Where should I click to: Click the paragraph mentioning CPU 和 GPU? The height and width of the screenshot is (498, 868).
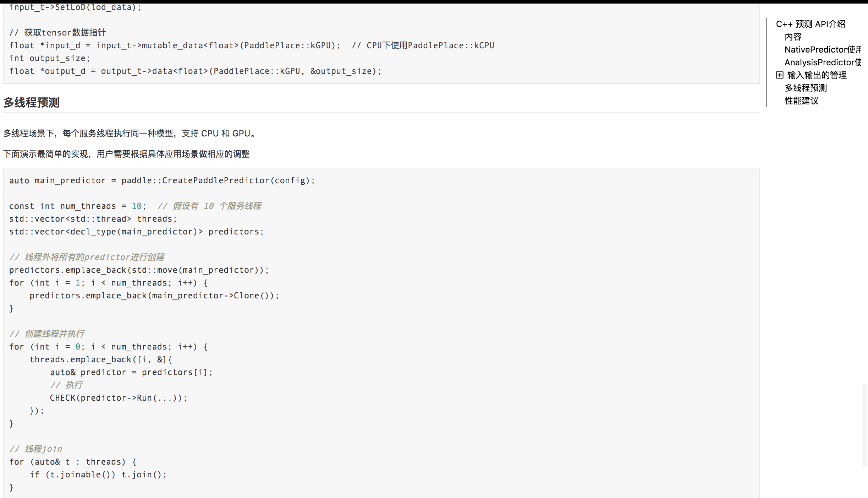pos(130,134)
